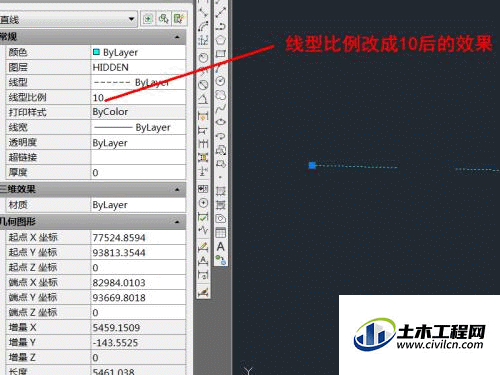
Task: Select the Dimension Text Edit tool
Action: (x=203, y=261)
